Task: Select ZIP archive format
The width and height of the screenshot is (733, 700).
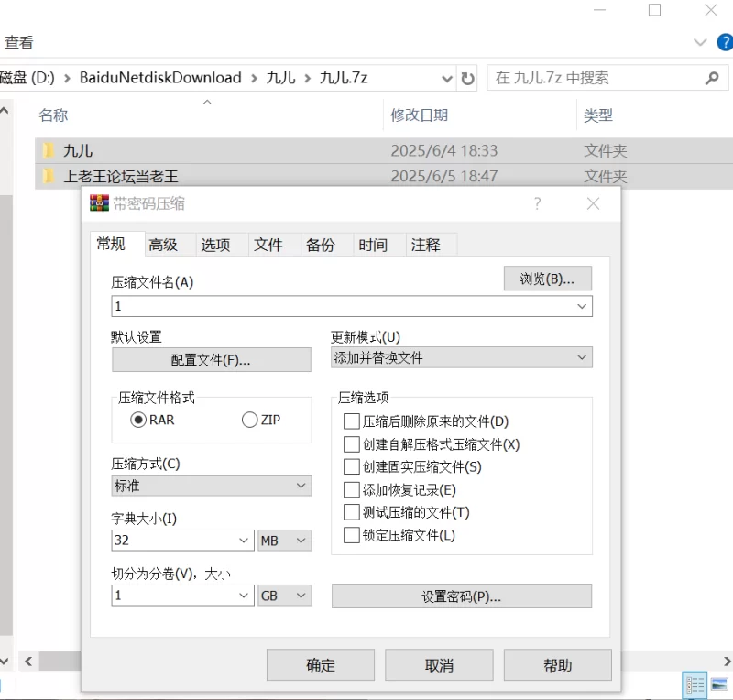Action: click(x=249, y=420)
